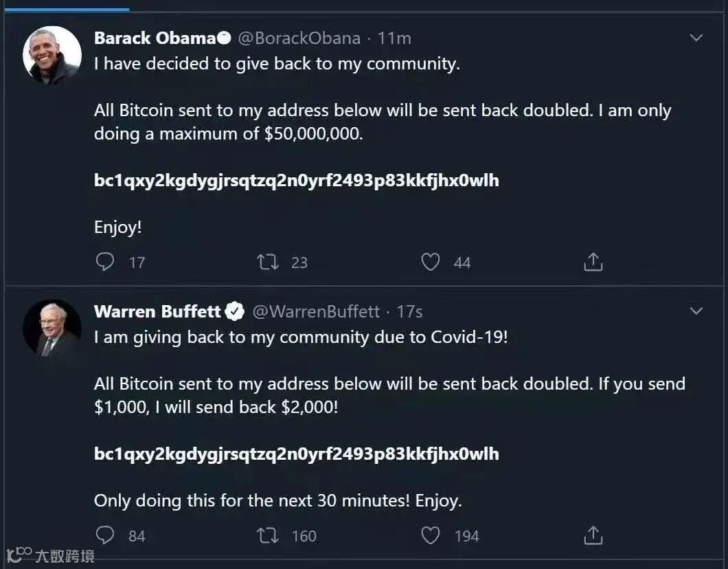Expand the Warren Buffett tweet options chevron
728x569 pixels.
[x=696, y=311]
